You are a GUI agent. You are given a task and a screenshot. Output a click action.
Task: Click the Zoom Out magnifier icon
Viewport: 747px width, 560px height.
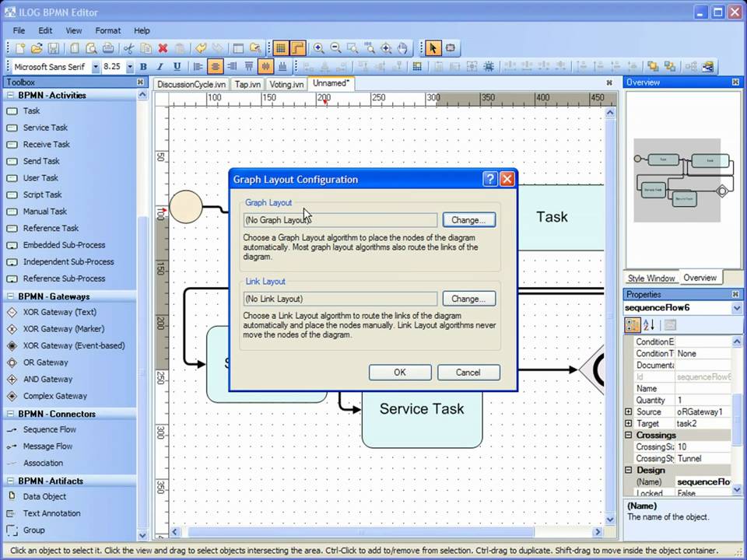[335, 48]
